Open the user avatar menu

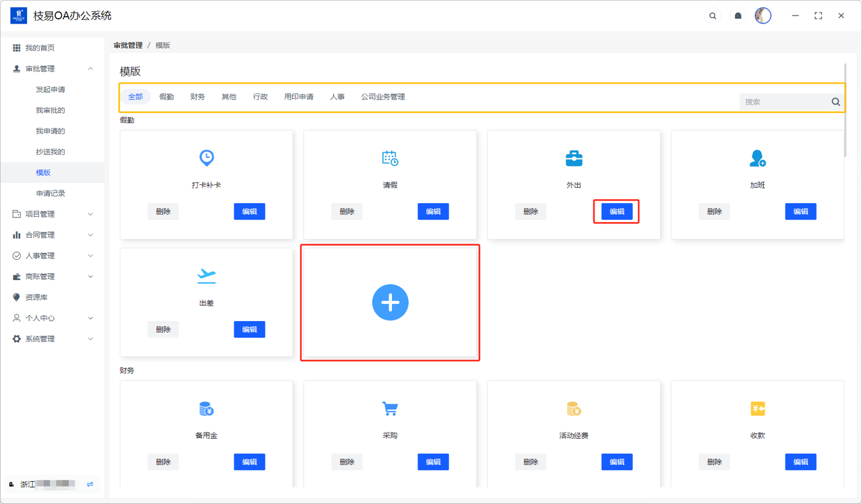(x=763, y=15)
